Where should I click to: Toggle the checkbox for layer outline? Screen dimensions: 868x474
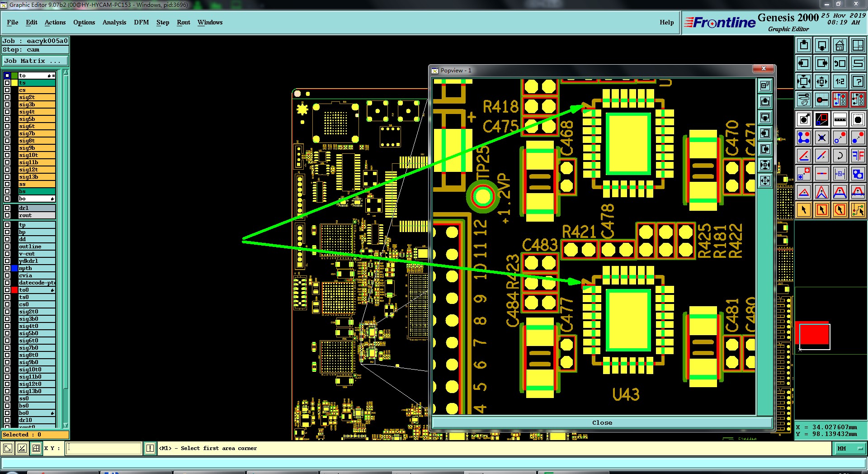(7, 246)
